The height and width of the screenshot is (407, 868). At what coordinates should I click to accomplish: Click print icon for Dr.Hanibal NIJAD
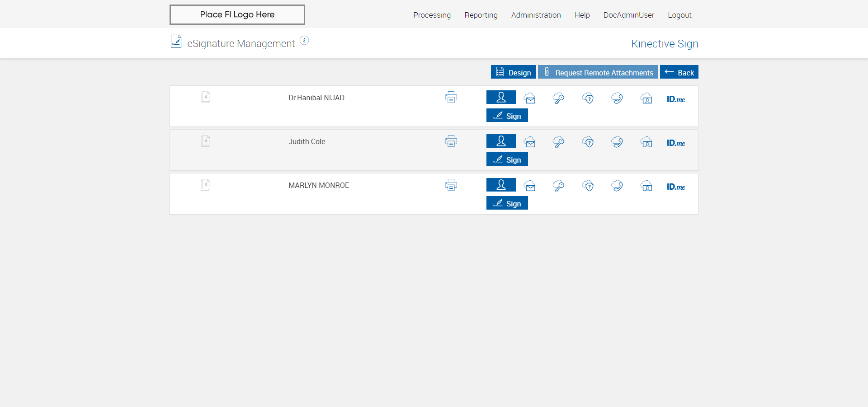pyautogui.click(x=451, y=97)
